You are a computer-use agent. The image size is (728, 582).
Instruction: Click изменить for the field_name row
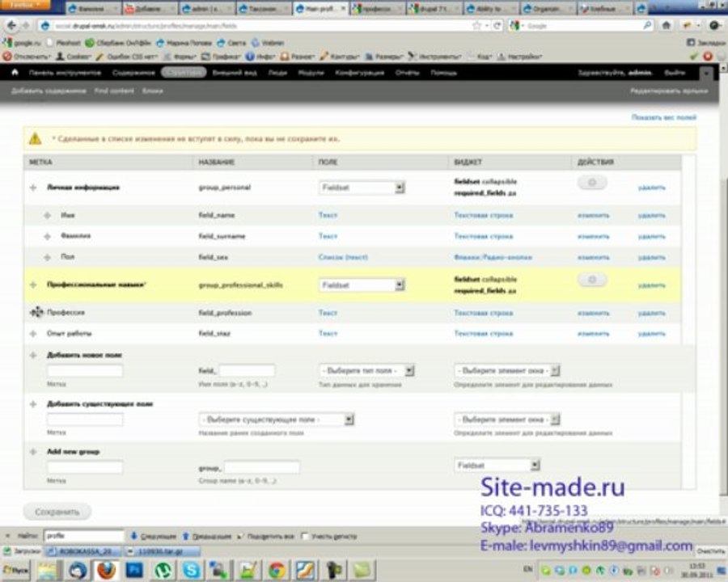click(x=594, y=215)
